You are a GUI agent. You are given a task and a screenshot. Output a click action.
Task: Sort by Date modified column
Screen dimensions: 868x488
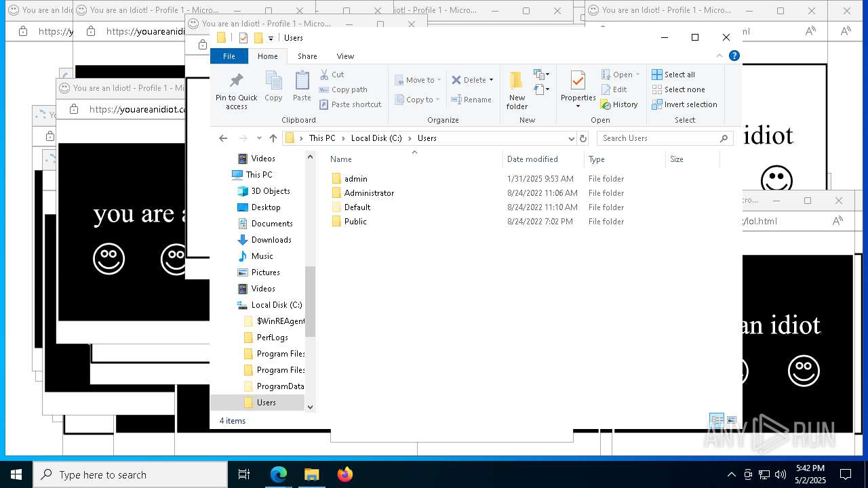(x=532, y=159)
